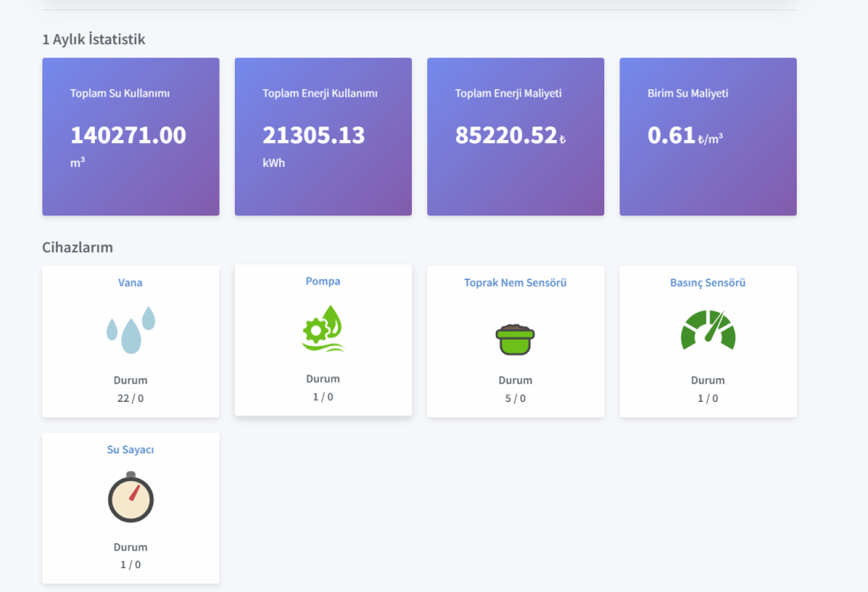
Task: Open the Toplam Enerji Maliyeti card
Action: [x=515, y=137]
